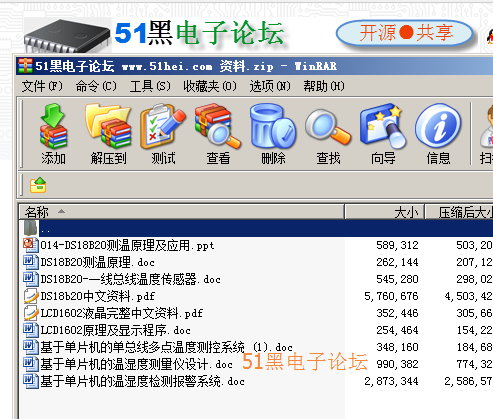This screenshot has height=419, width=493.
Task: Click PDF icon beside DS18b20中文资料.pdf
Action: 30,296
